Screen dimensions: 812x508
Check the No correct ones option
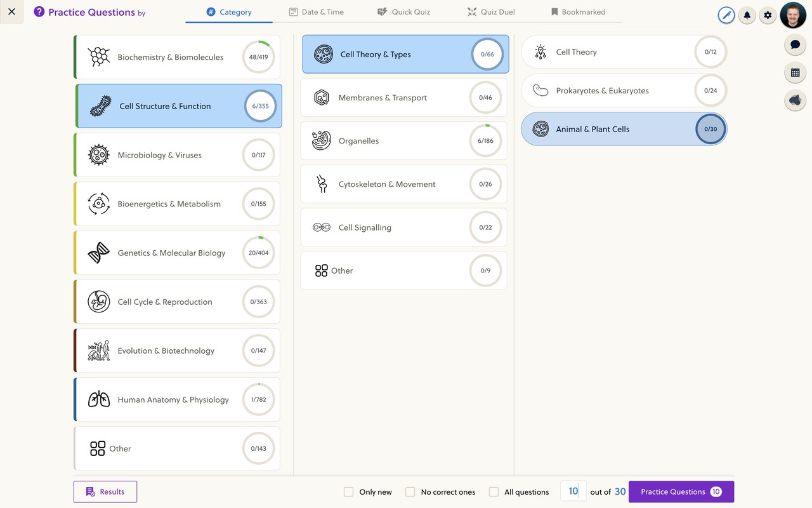click(x=410, y=492)
